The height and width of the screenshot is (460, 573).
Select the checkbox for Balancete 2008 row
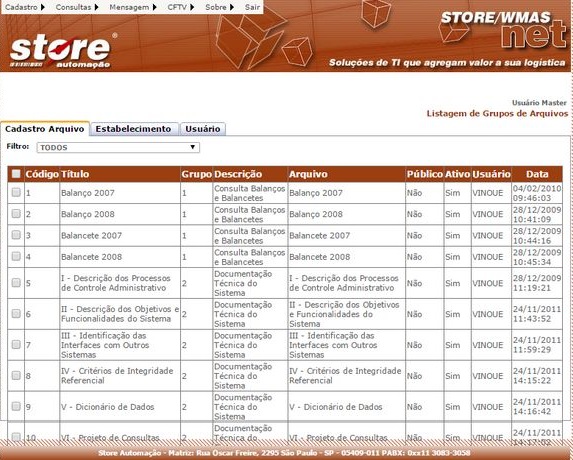tap(16, 256)
